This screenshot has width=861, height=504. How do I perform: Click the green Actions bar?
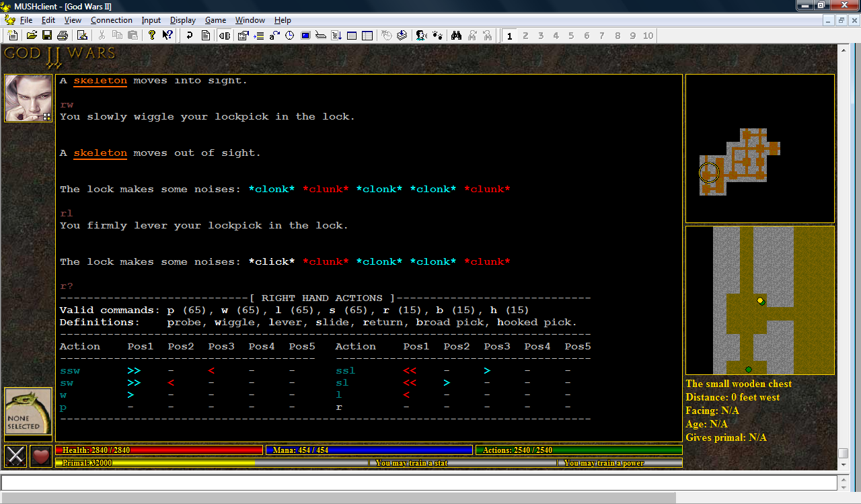point(579,450)
